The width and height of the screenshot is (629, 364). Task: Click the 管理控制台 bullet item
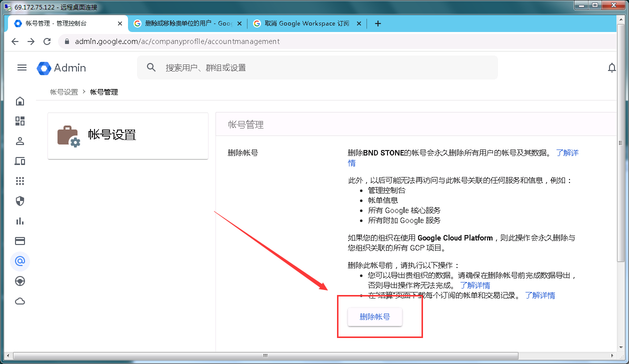click(x=387, y=190)
